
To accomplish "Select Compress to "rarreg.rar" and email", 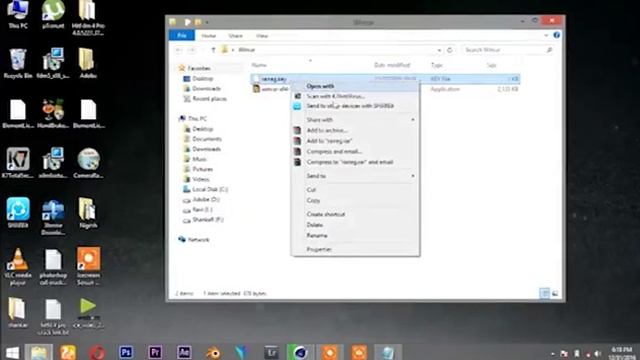I will click(x=355, y=162).
